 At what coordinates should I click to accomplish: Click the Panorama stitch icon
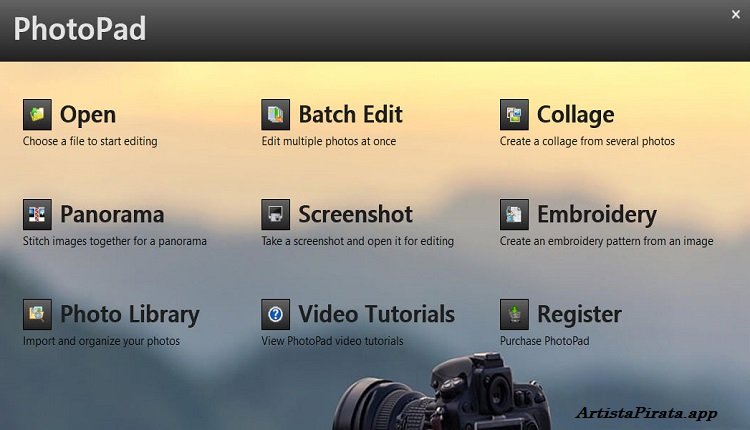tap(37, 215)
